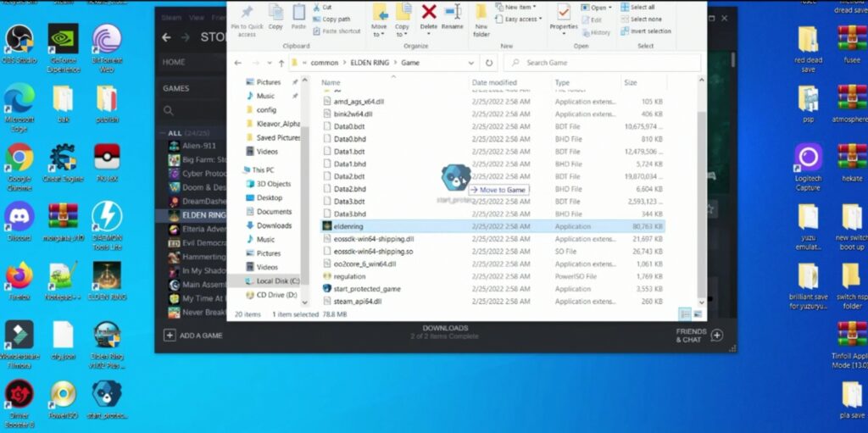Click Select all in ribbon
The width and height of the screenshot is (868, 433).
point(637,7)
